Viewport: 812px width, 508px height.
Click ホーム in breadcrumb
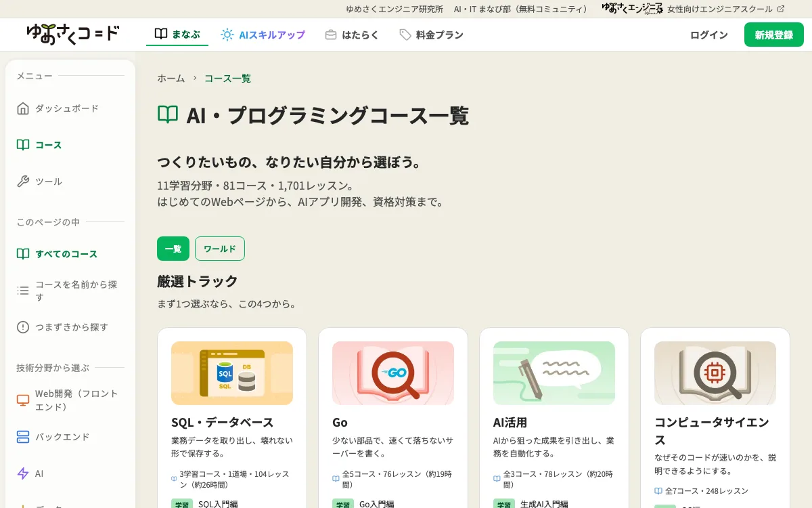click(171, 79)
